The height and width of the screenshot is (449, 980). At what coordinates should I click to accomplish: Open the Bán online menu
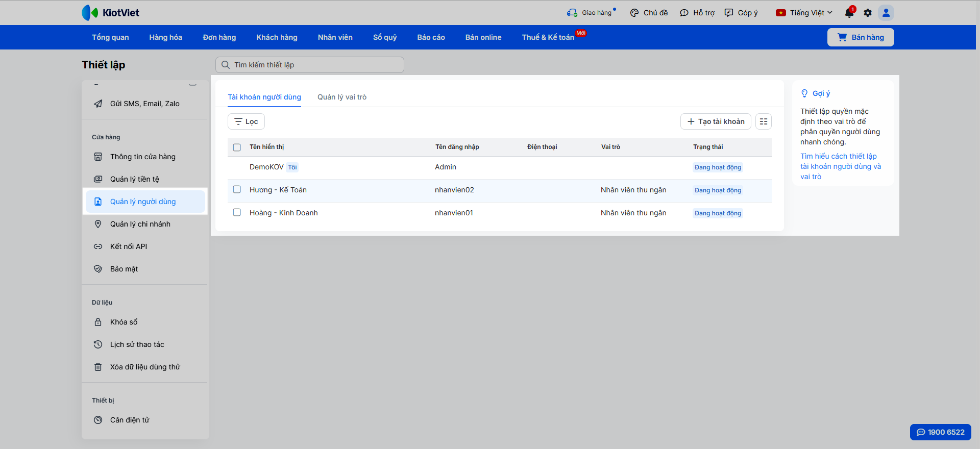[x=483, y=37]
